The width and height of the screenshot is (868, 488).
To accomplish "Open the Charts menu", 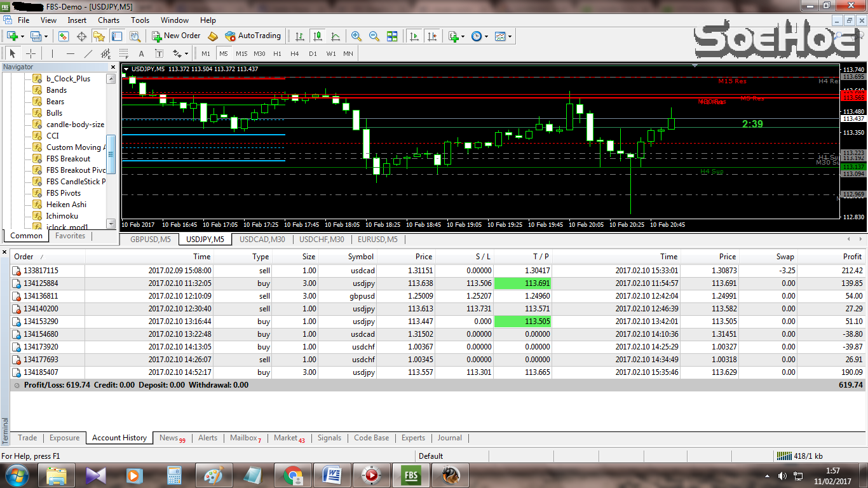I will click(x=108, y=20).
